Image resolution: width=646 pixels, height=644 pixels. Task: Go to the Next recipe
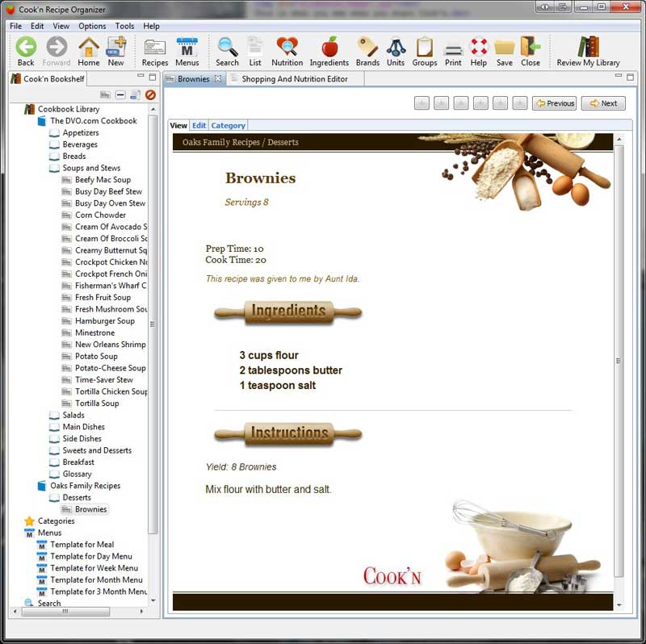(603, 103)
